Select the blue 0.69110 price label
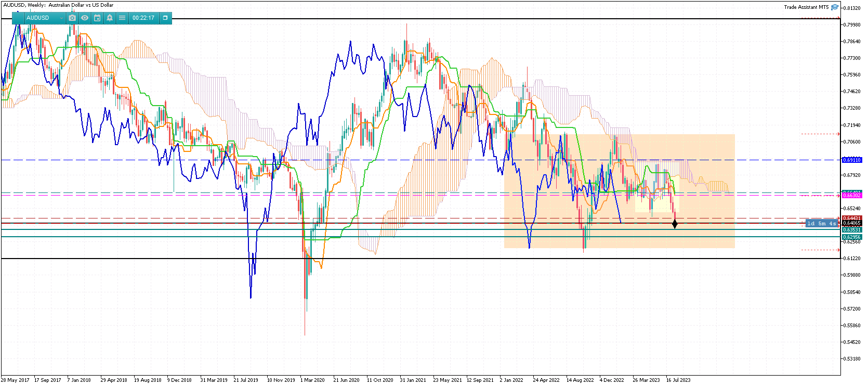Viewport: 868px width, 386px height. click(852, 160)
